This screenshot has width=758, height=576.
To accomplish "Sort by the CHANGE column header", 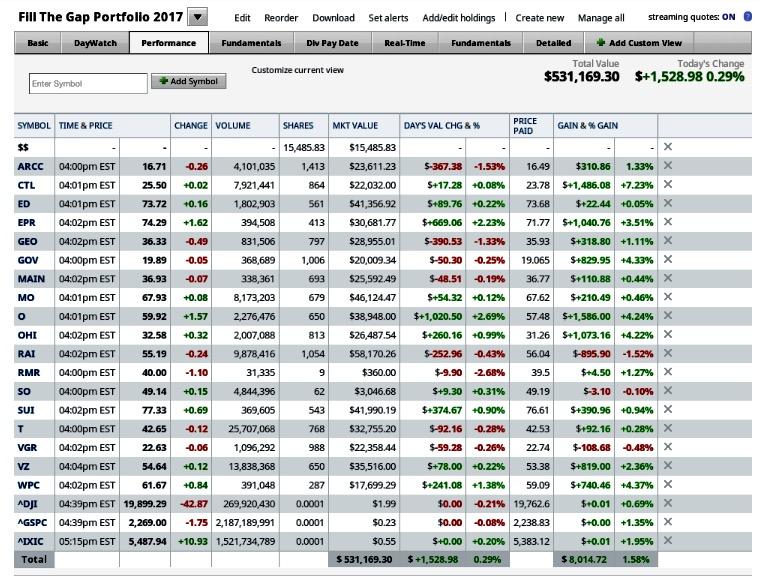I will pos(191,126).
